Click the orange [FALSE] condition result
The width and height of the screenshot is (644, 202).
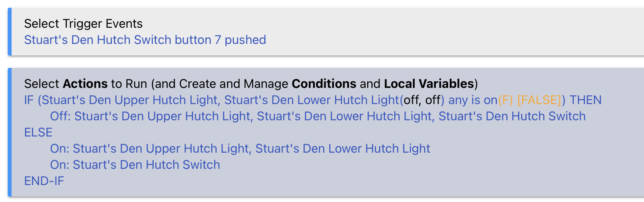[x=539, y=100]
